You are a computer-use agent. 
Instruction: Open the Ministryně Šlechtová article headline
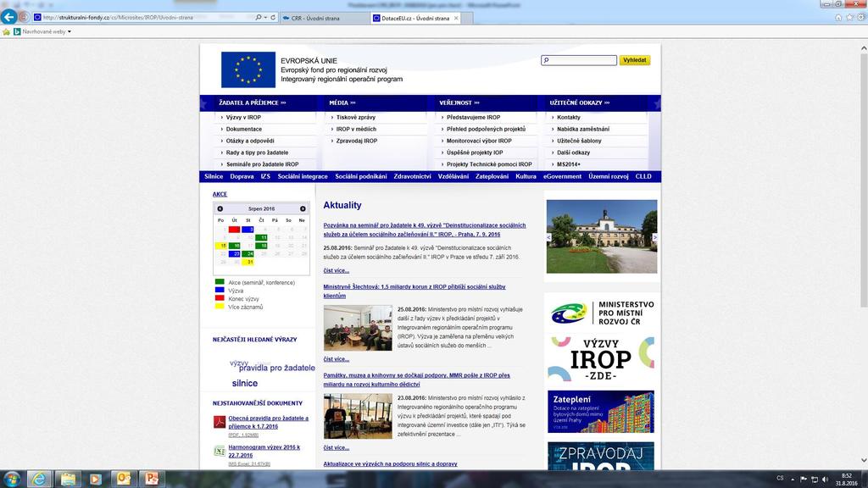[414, 291]
